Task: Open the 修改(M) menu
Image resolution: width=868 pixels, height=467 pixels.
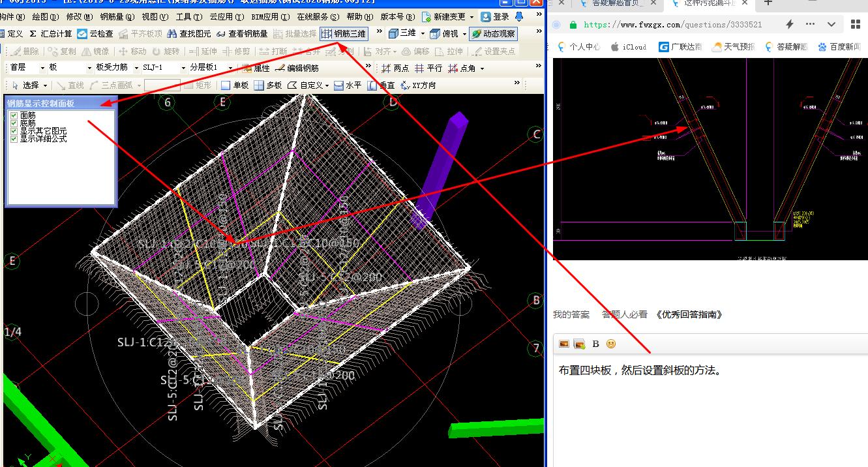Action: click(79, 16)
